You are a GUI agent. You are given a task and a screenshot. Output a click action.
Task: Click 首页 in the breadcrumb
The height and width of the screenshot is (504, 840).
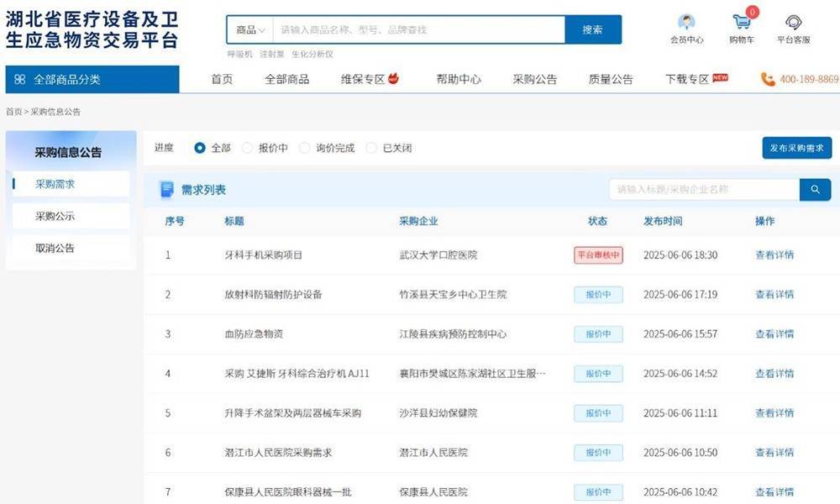point(13,112)
